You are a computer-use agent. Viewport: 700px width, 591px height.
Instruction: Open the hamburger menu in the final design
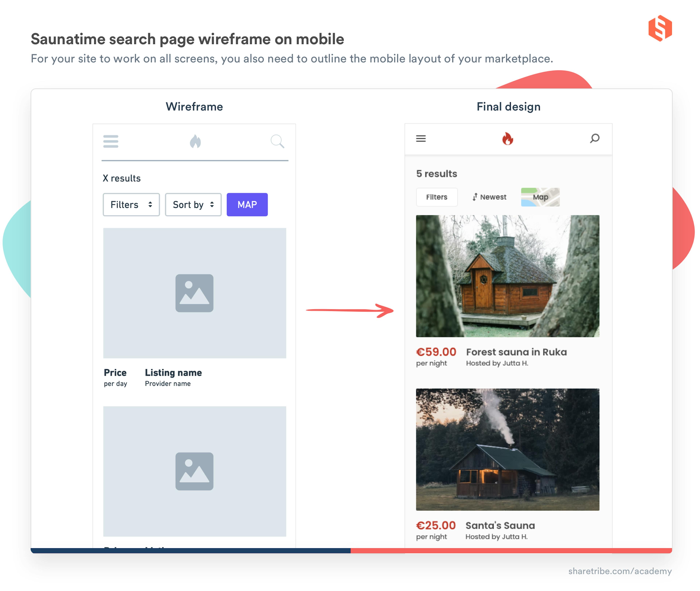click(421, 138)
